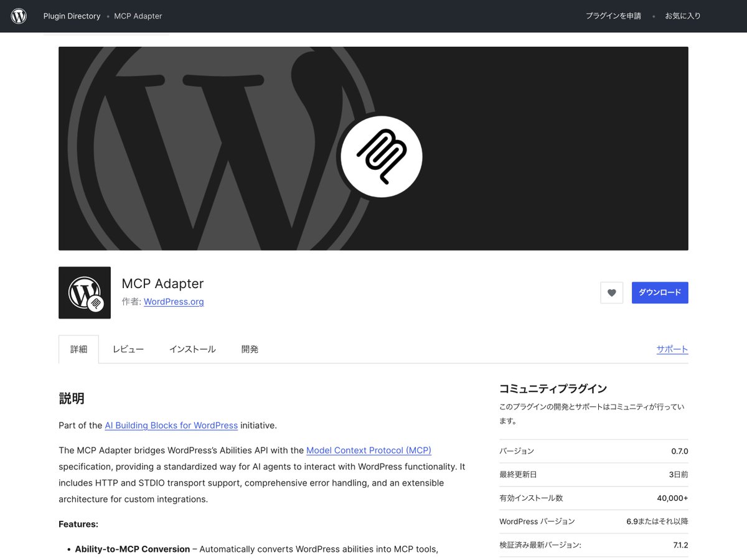The height and width of the screenshot is (560, 747).
Task: Click the WordPress バージョン label
Action: [x=537, y=521]
